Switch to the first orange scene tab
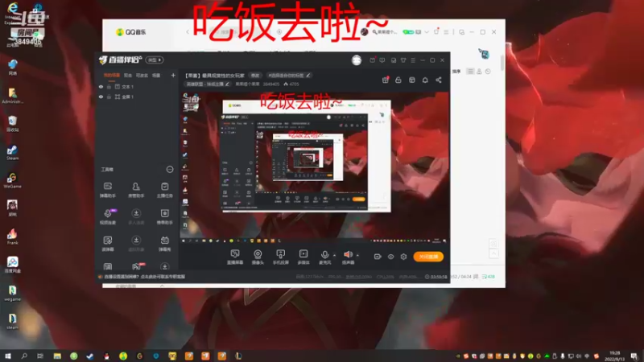The width and height of the screenshot is (644, 362). [x=112, y=76]
